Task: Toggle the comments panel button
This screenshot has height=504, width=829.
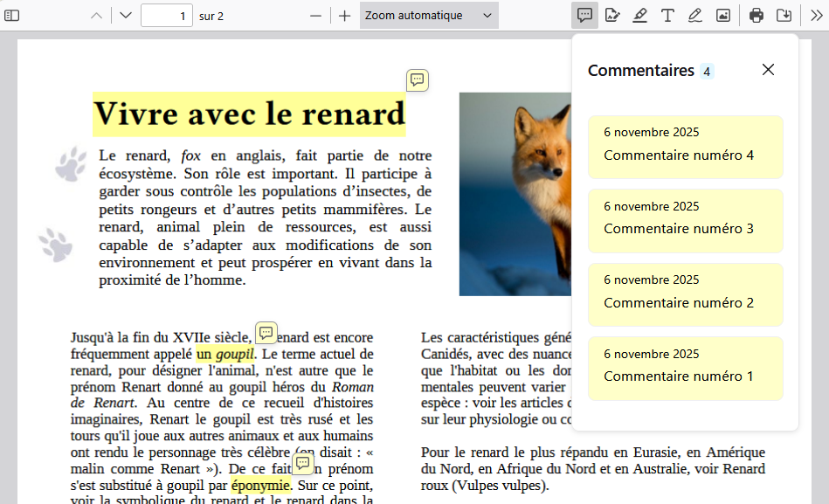Action: [x=585, y=16]
